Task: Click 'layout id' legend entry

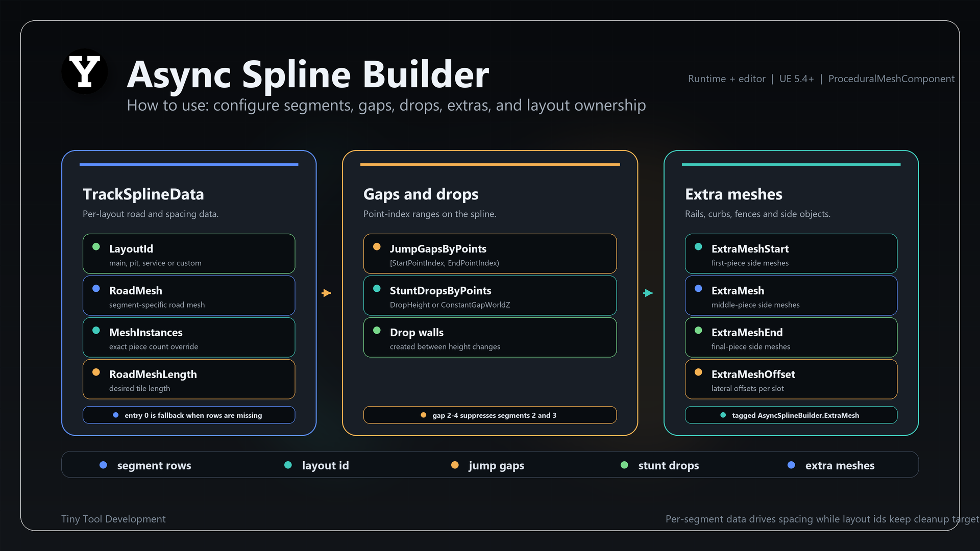Action: click(x=316, y=465)
